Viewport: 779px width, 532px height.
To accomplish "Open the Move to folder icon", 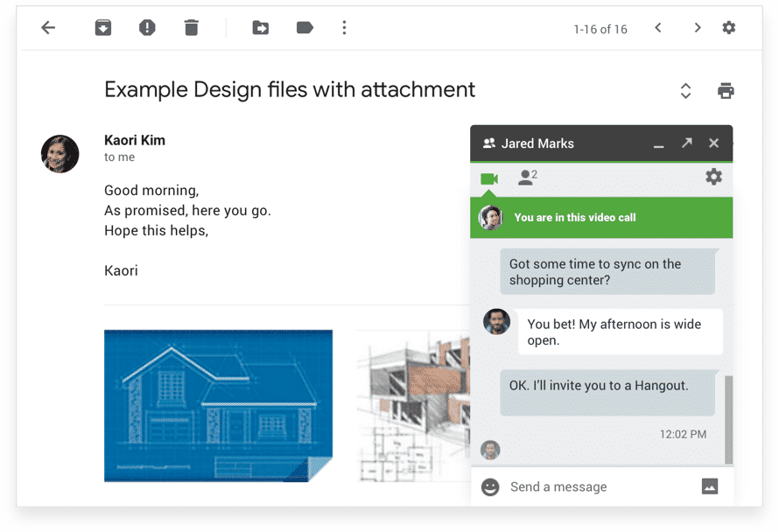I will tap(260, 28).
